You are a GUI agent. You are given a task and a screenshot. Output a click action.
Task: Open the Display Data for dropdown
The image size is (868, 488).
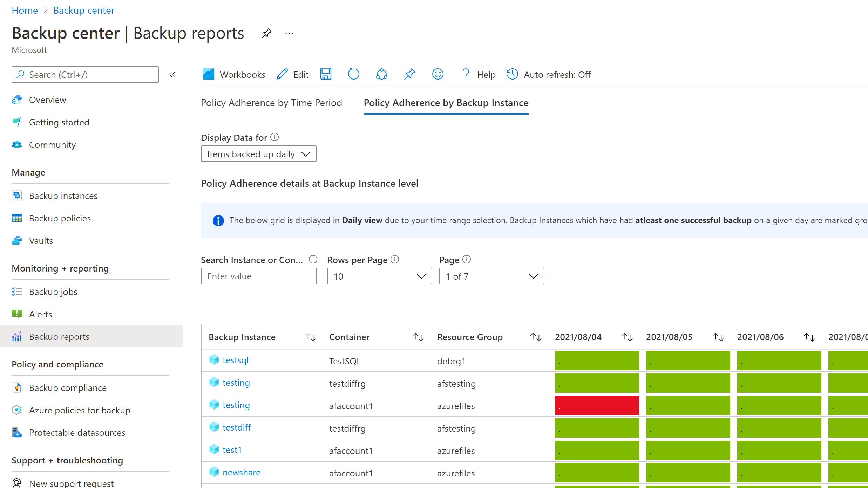point(258,154)
